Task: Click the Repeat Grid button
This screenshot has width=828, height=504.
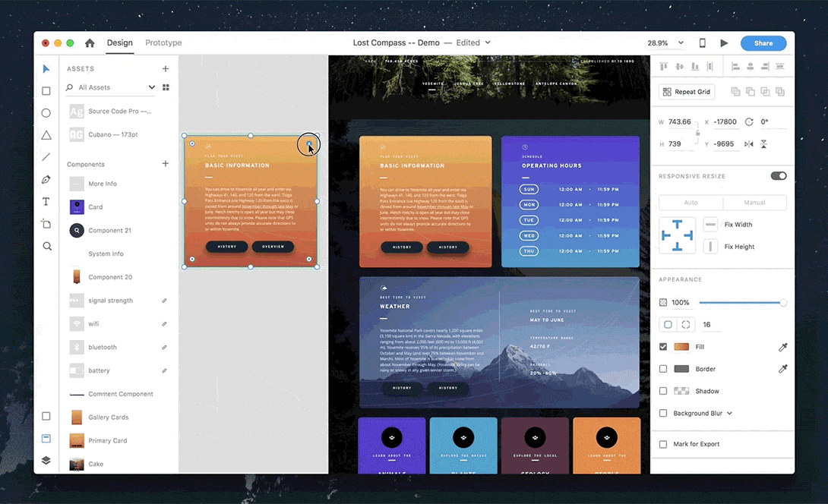Action: (687, 92)
